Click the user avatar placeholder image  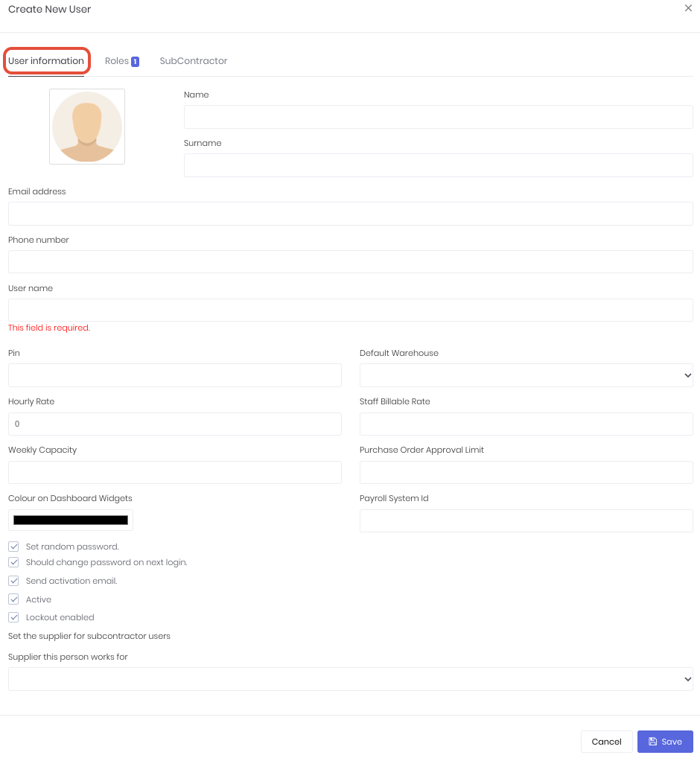[x=87, y=127]
